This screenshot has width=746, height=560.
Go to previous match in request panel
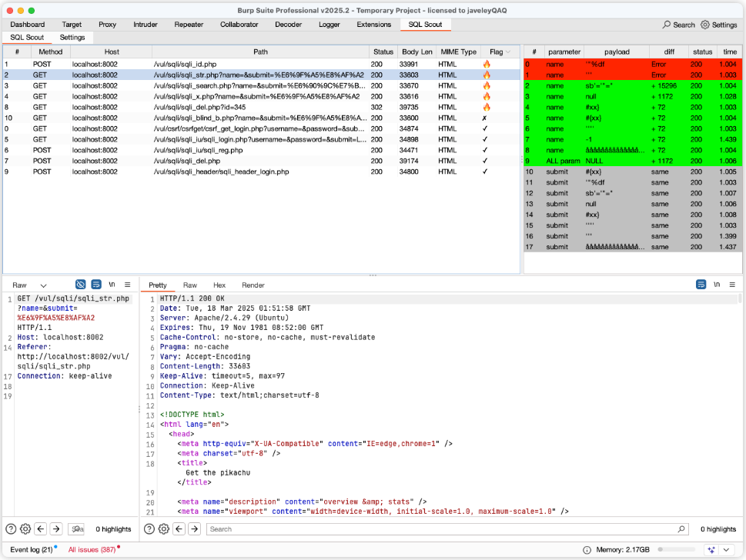[41, 529]
